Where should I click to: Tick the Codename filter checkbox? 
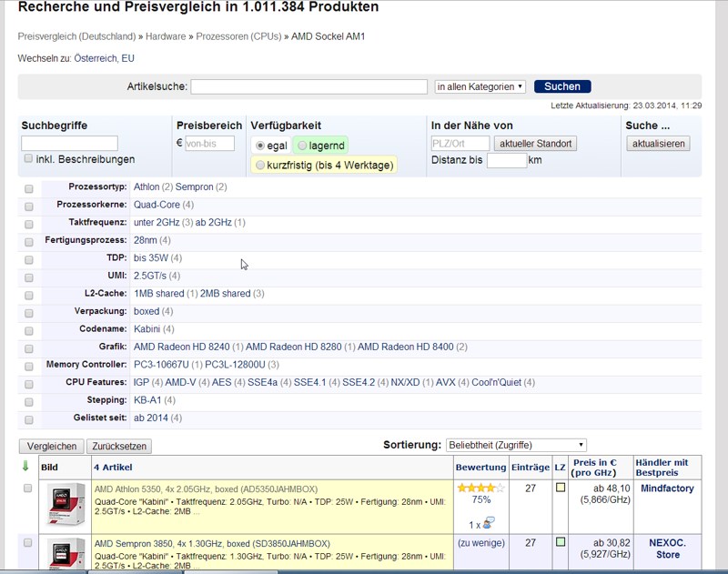click(x=29, y=331)
